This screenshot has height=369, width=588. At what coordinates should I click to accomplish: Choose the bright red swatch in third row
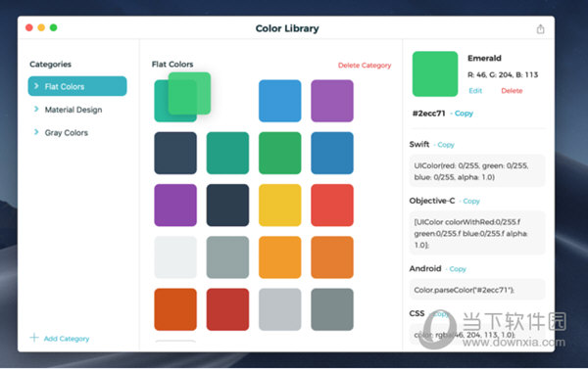[332, 205]
